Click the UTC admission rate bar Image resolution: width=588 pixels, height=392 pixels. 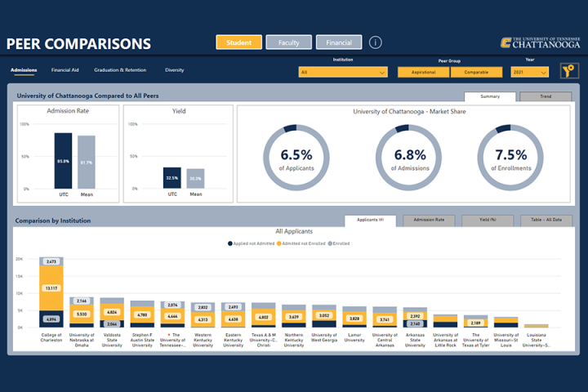pyautogui.click(x=63, y=161)
